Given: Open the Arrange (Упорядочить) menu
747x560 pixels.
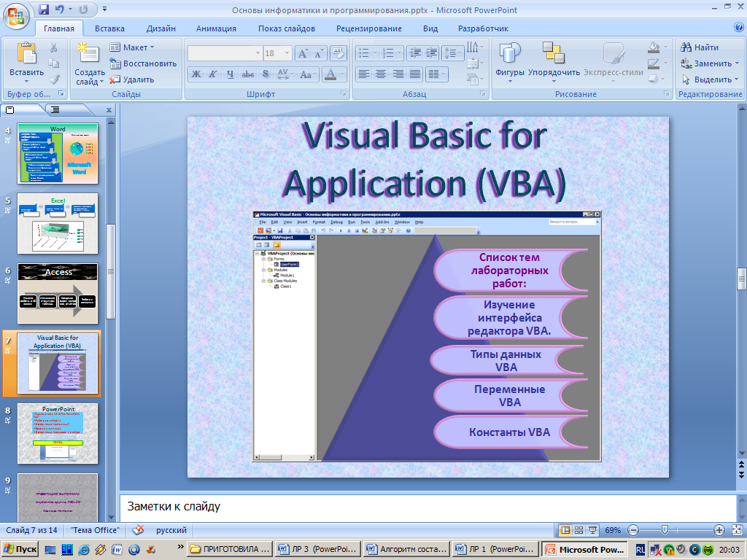Looking at the screenshot, I should pyautogui.click(x=554, y=62).
